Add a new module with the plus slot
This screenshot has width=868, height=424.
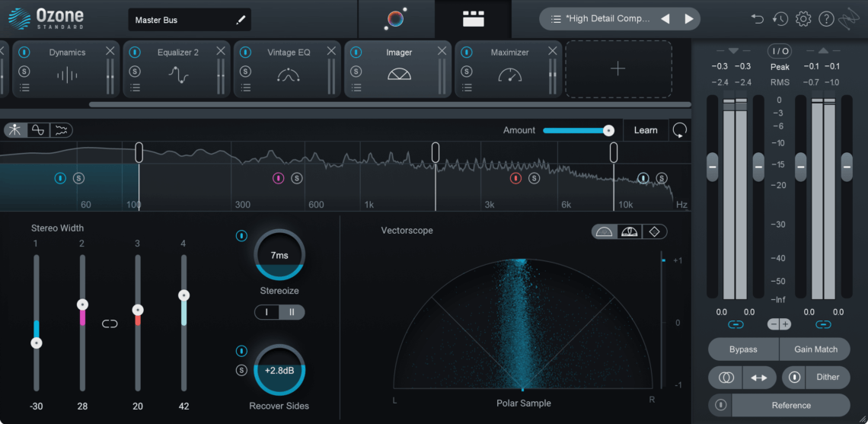point(618,69)
